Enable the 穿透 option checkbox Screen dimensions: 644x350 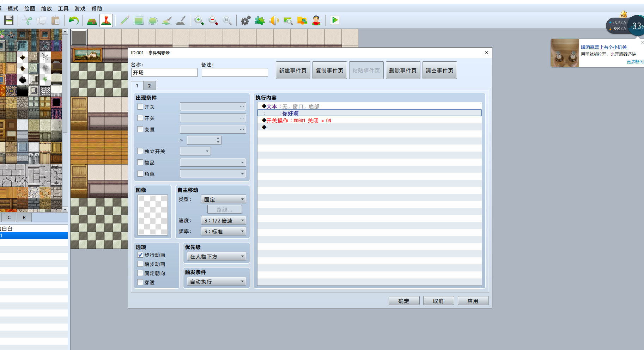tap(140, 282)
